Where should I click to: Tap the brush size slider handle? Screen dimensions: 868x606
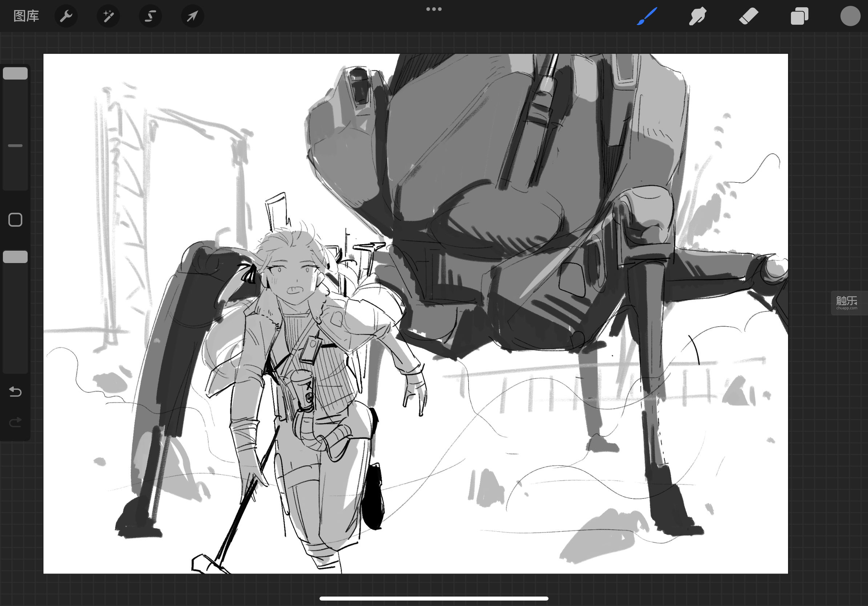15,73
